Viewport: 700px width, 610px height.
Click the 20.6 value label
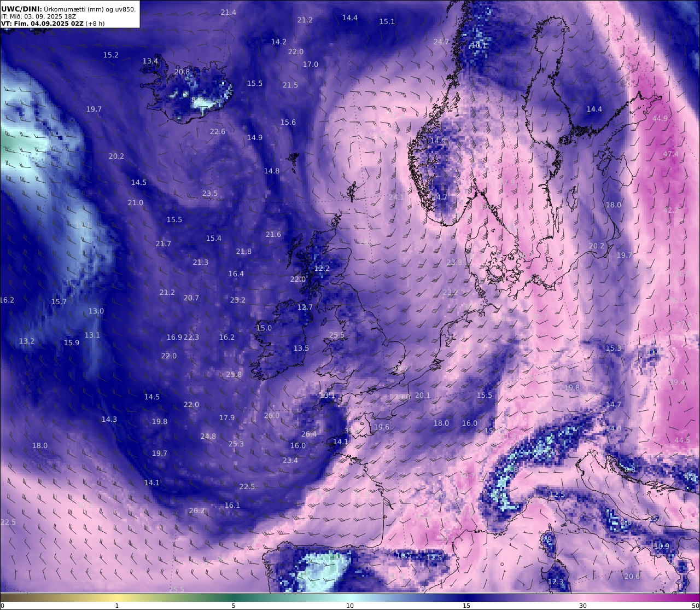click(x=632, y=576)
